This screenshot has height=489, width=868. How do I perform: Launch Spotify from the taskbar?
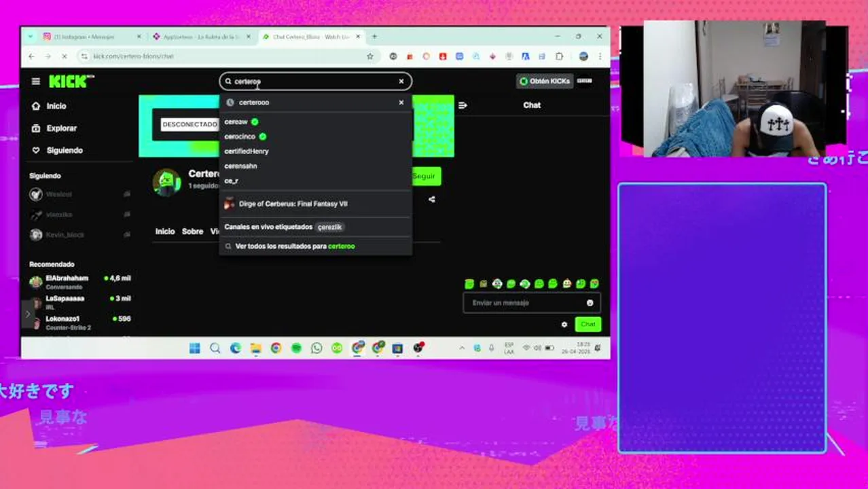[x=296, y=348]
